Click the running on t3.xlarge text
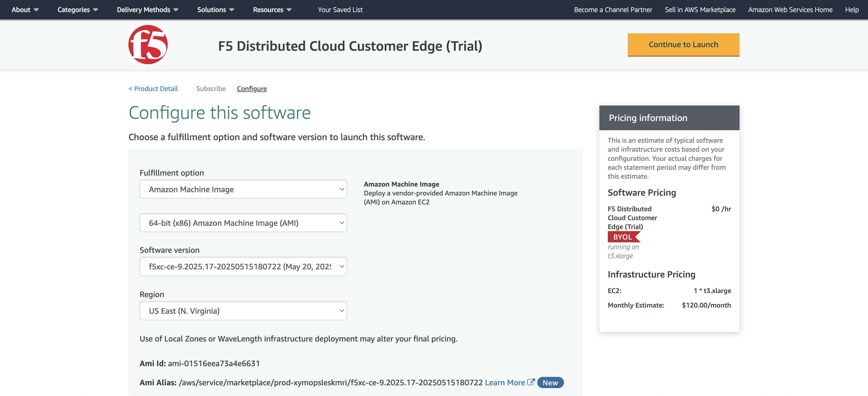 click(623, 251)
